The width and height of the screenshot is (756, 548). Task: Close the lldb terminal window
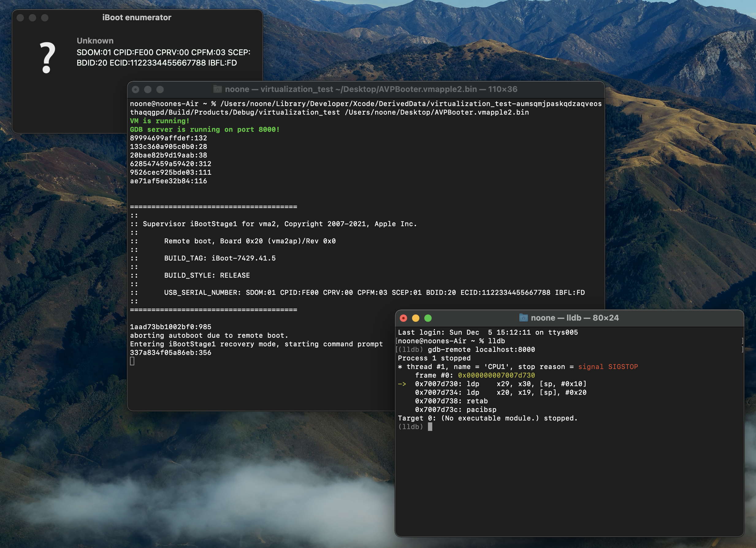tap(403, 318)
